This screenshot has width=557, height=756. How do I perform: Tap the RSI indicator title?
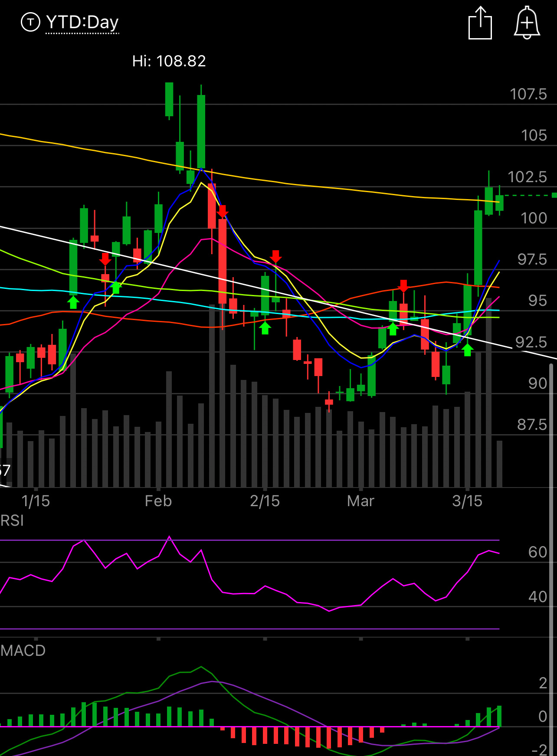coord(12,520)
